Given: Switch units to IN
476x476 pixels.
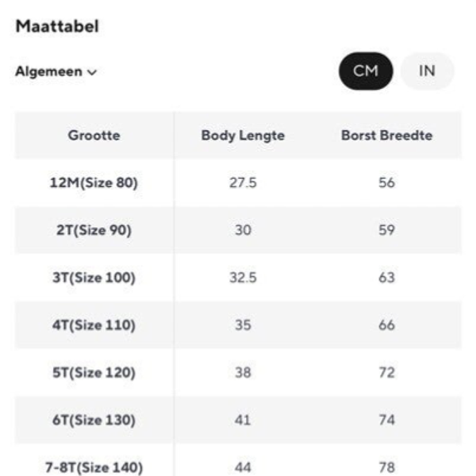Looking at the screenshot, I should click(x=427, y=71).
